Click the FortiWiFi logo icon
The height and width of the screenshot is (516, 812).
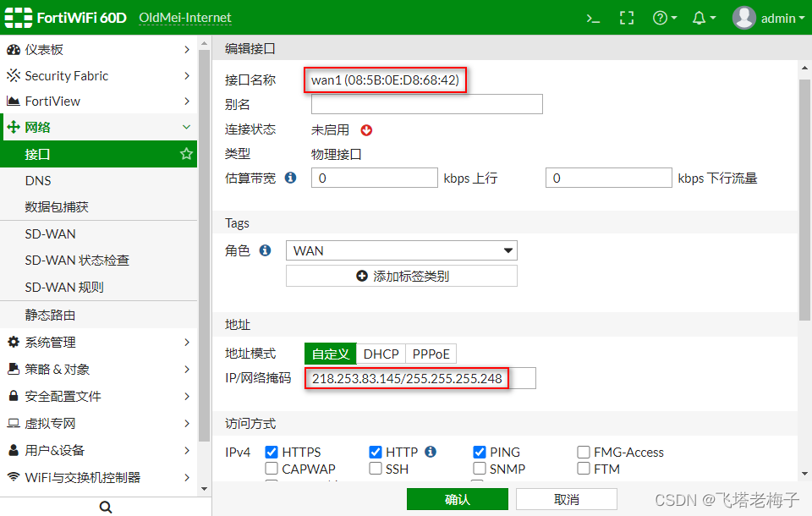pyautogui.click(x=18, y=18)
